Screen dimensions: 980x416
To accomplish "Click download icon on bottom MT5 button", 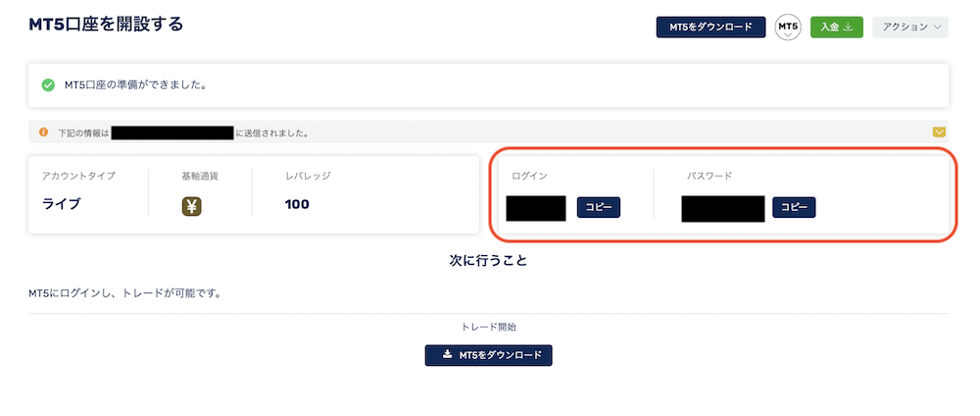I will [447, 355].
